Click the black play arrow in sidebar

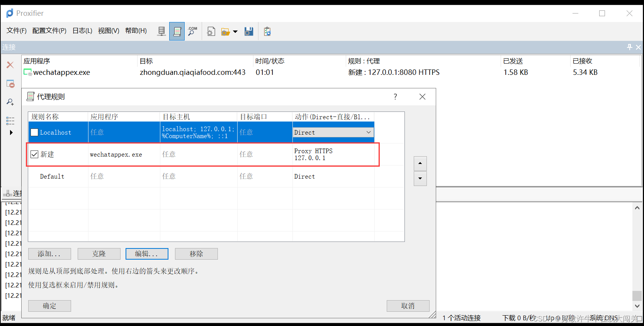point(11,132)
